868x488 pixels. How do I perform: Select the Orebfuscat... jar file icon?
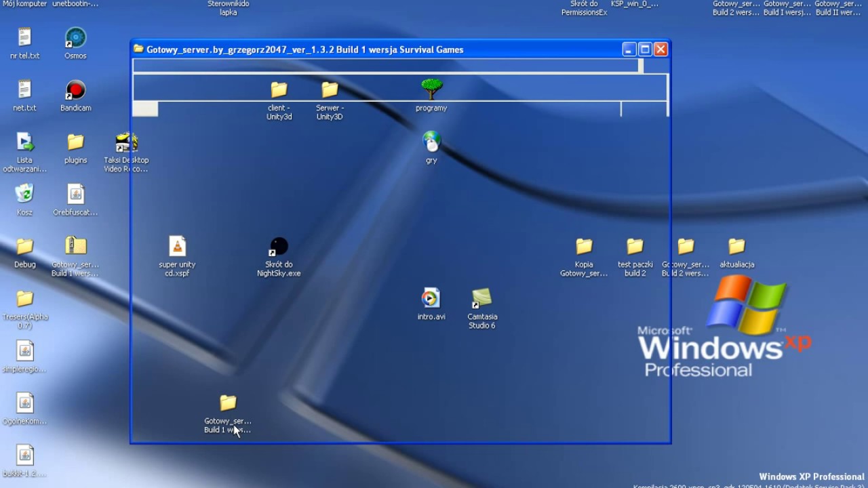click(75, 195)
